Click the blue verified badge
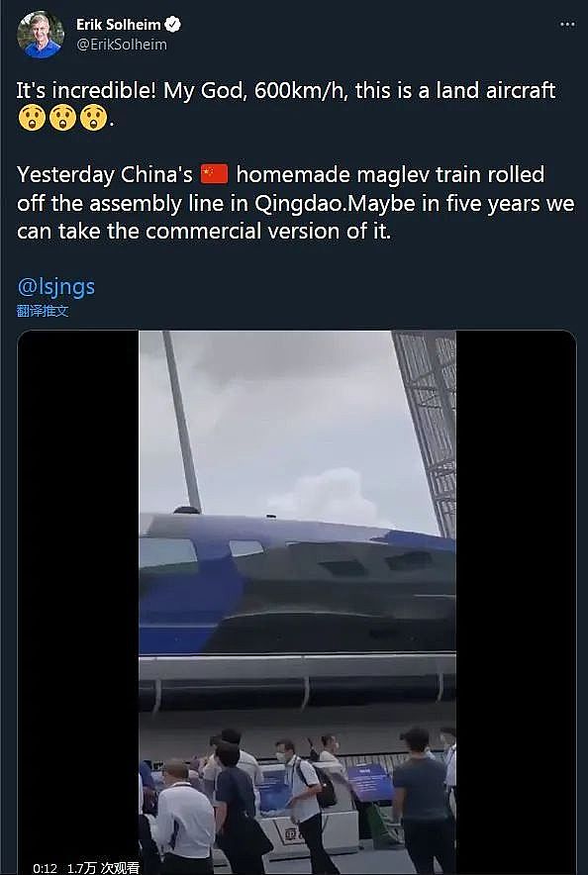Image resolution: width=588 pixels, height=875 pixels. (x=173, y=25)
